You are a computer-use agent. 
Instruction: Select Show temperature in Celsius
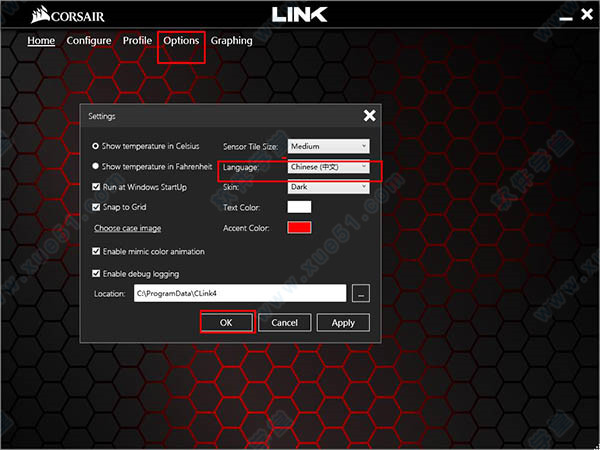(x=96, y=146)
